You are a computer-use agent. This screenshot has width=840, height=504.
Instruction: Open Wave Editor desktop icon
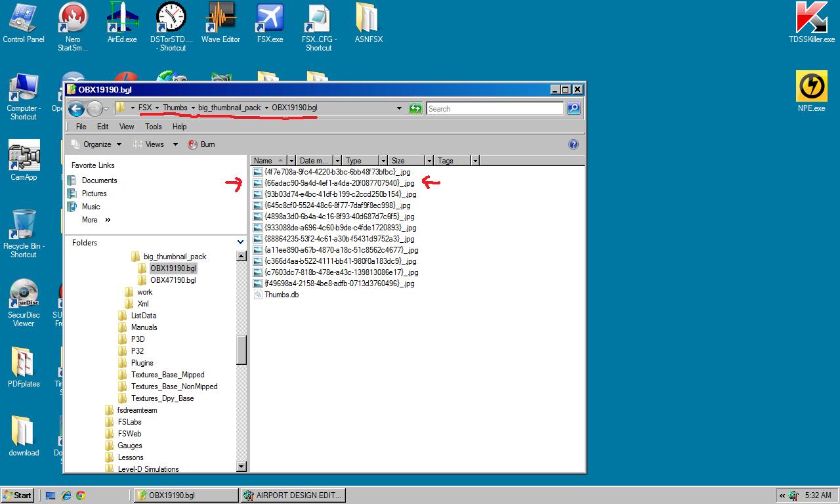220,24
